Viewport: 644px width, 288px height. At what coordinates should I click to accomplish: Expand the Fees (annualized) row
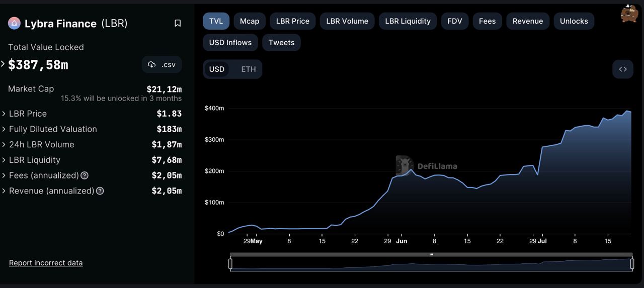click(x=4, y=175)
